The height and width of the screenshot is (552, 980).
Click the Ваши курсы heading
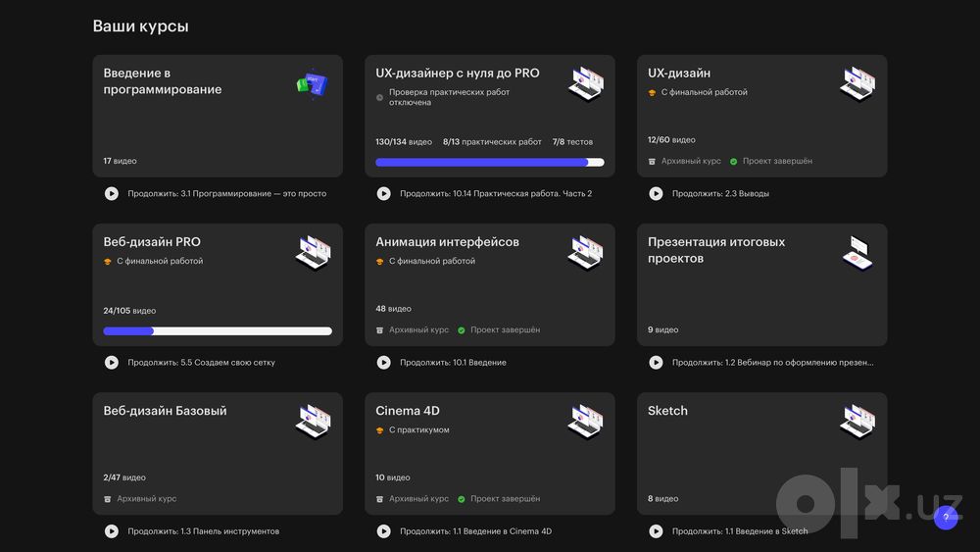click(x=140, y=26)
